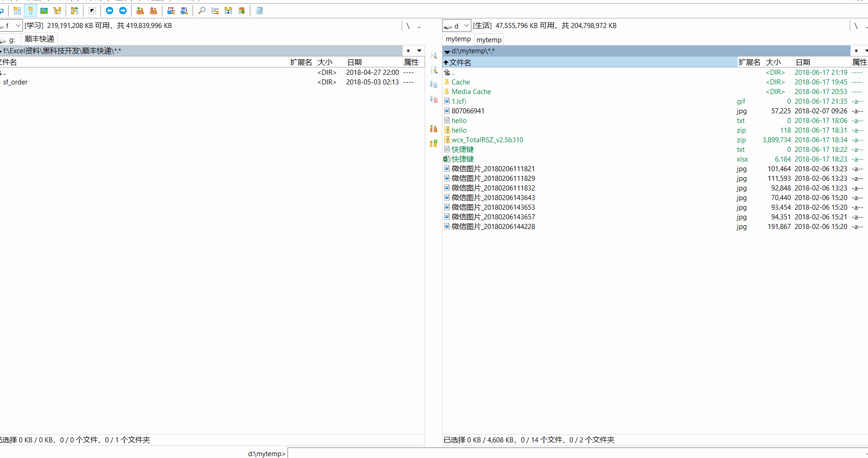Go back with the blue left arrow
Viewport: 868px width, 458px height.
point(110,11)
